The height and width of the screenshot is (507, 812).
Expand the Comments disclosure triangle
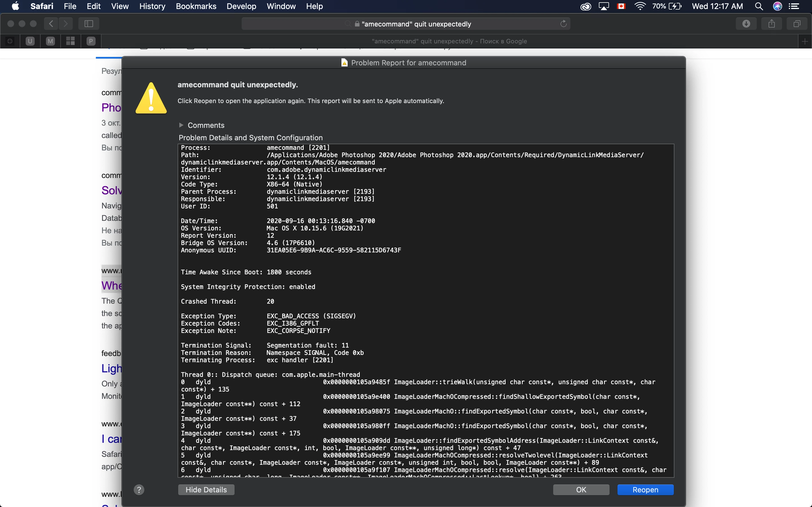click(181, 125)
